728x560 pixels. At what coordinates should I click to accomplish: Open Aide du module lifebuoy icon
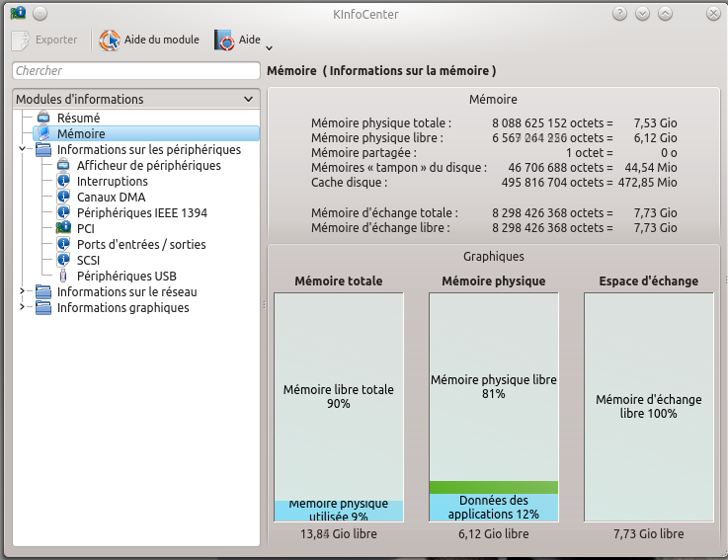110,40
